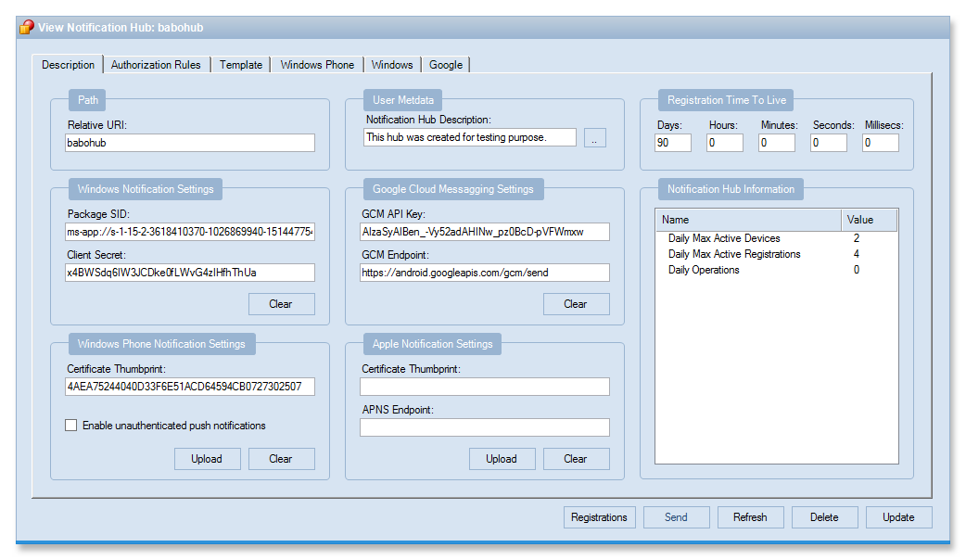Update the notification hub settings
Screen dimensions: 966x560
[899, 517]
